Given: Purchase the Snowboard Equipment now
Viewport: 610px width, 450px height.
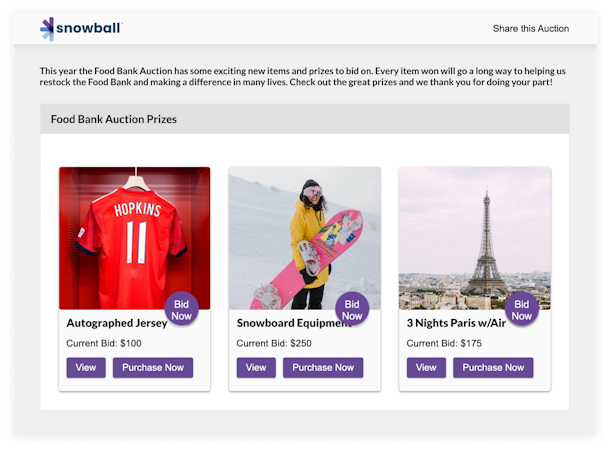Looking at the screenshot, I should (x=323, y=367).
